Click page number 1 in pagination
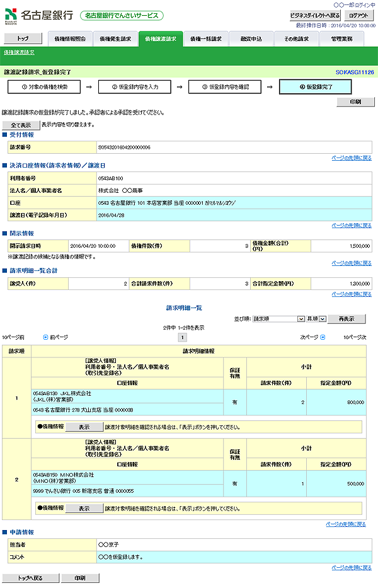Screen dimensions: 378x588 [x=182, y=338]
